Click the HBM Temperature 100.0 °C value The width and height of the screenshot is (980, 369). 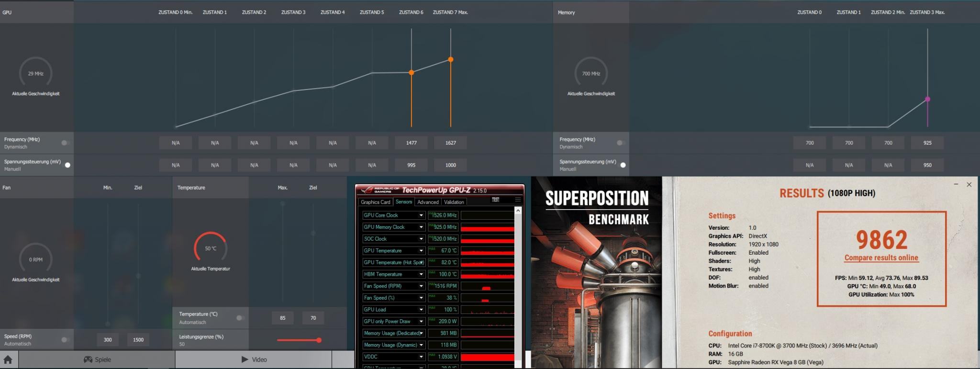pyautogui.click(x=443, y=274)
